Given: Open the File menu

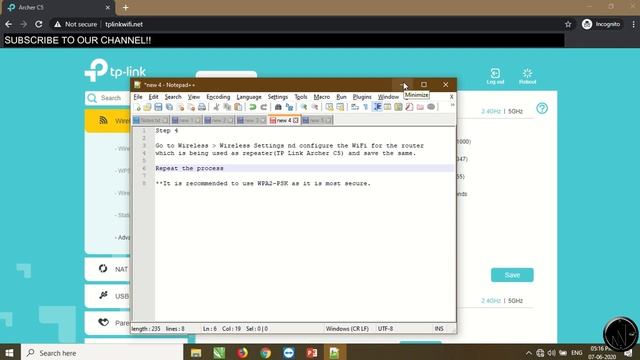Looking at the screenshot, I should (x=138, y=97).
